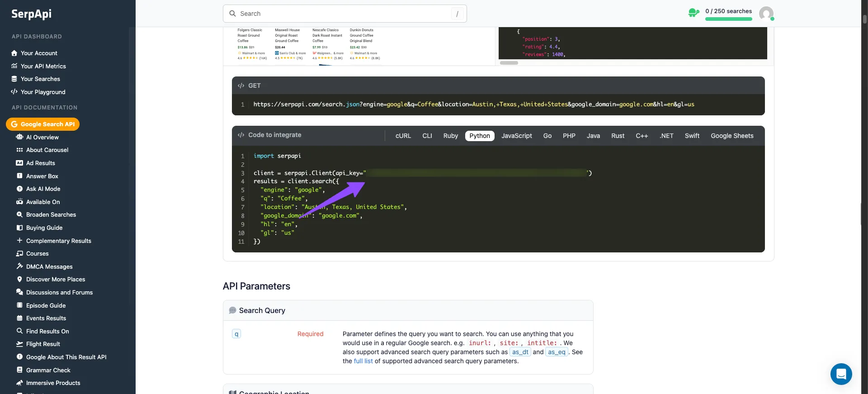Click the DMCA Messages gavel icon
The height and width of the screenshot is (394, 868).
pos(19,266)
